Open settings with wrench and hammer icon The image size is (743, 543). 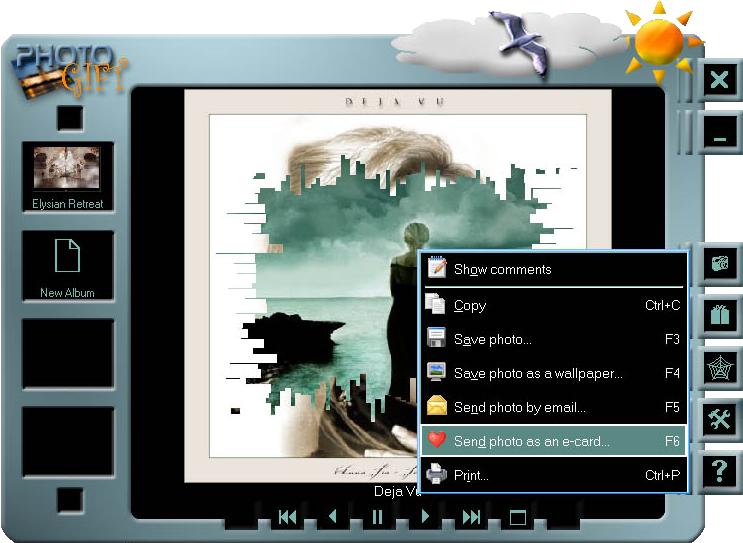click(719, 419)
